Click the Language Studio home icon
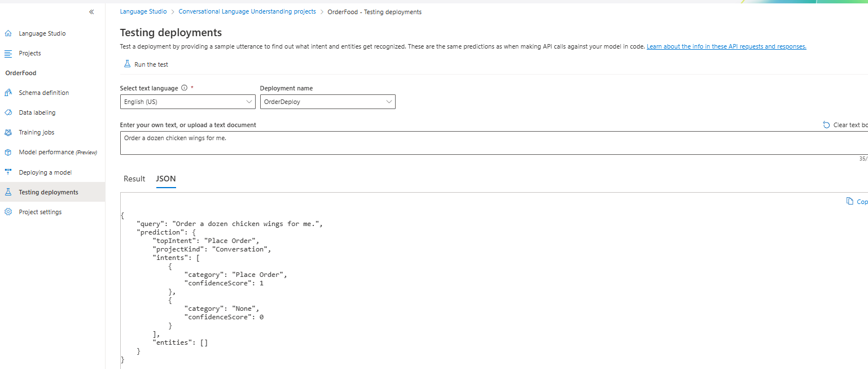The image size is (868, 369). [x=8, y=33]
